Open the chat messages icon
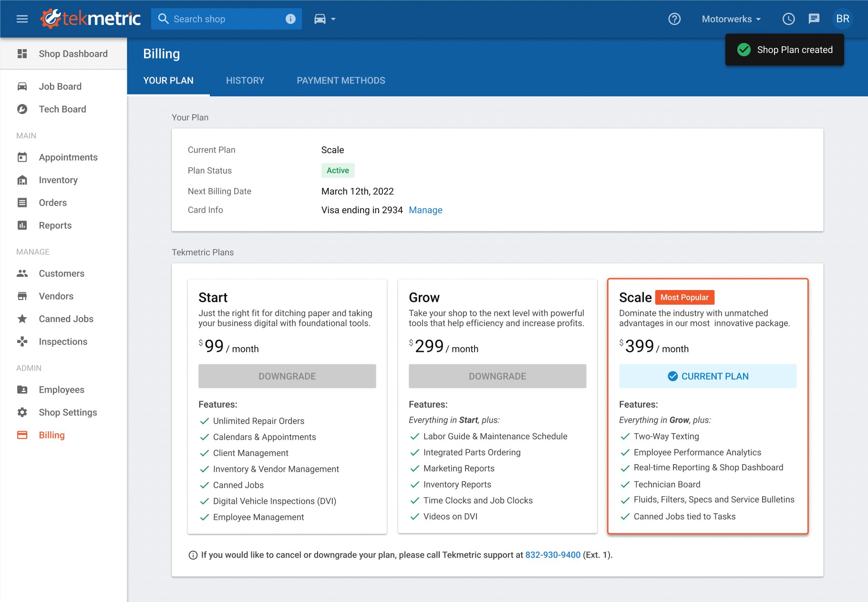The image size is (868, 602). (x=814, y=19)
